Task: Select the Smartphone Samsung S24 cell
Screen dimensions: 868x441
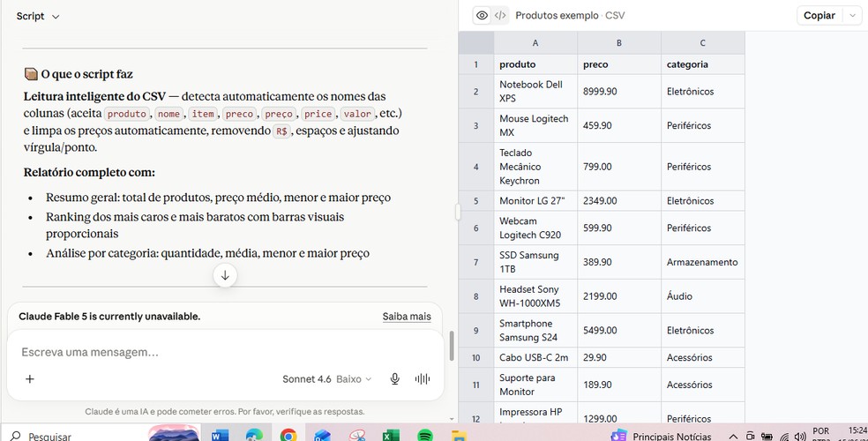Action: [535, 331]
